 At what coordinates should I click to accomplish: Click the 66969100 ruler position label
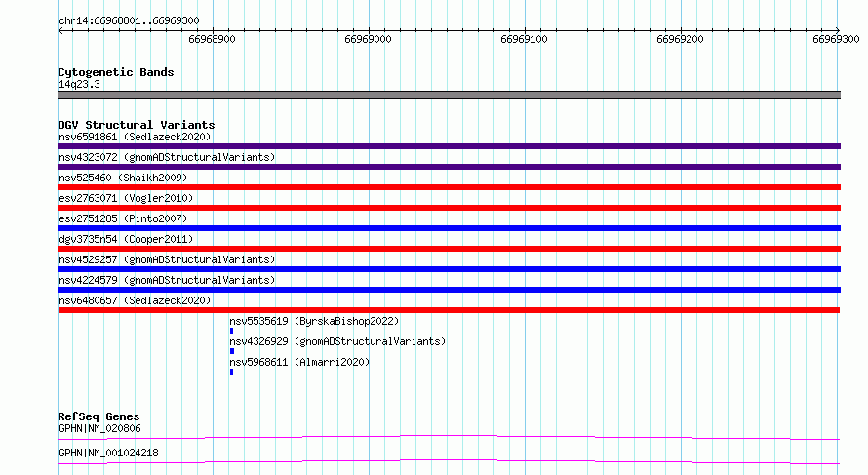(x=525, y=39)
